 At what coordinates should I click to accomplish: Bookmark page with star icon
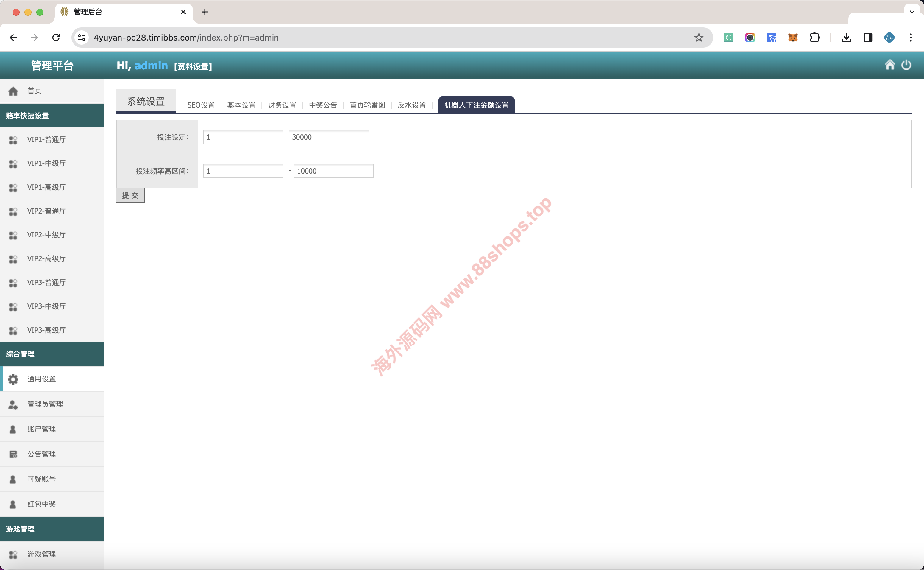(x=699, y=37)
